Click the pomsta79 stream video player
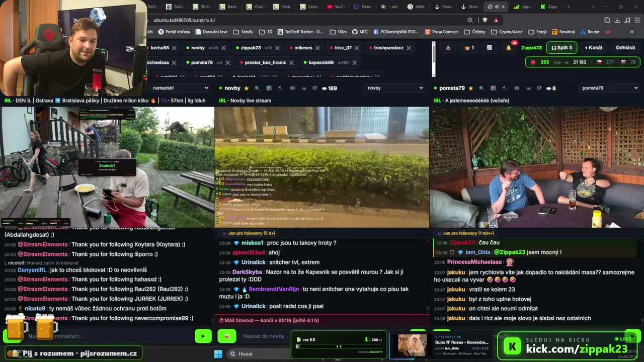Image resolution: width=644 pixels, height=362 pixels. click(537, 167)
